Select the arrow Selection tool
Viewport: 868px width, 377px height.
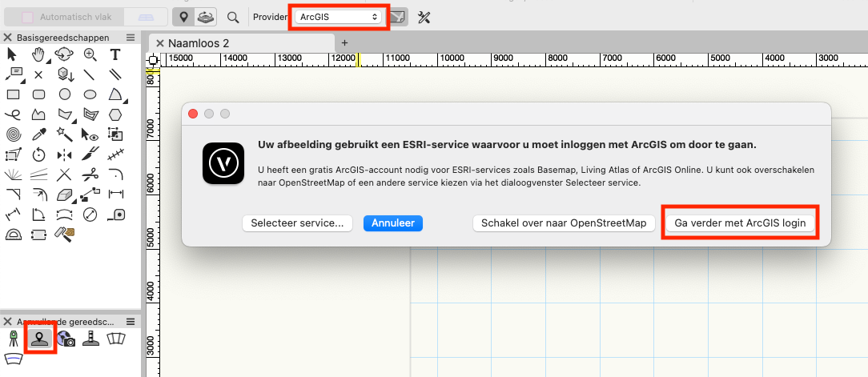[12, 54]
